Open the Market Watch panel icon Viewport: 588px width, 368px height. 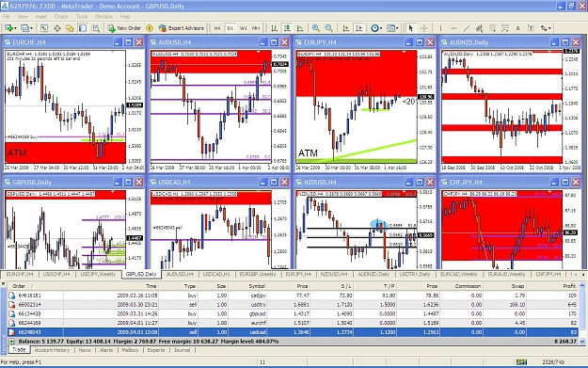(44, 28)
